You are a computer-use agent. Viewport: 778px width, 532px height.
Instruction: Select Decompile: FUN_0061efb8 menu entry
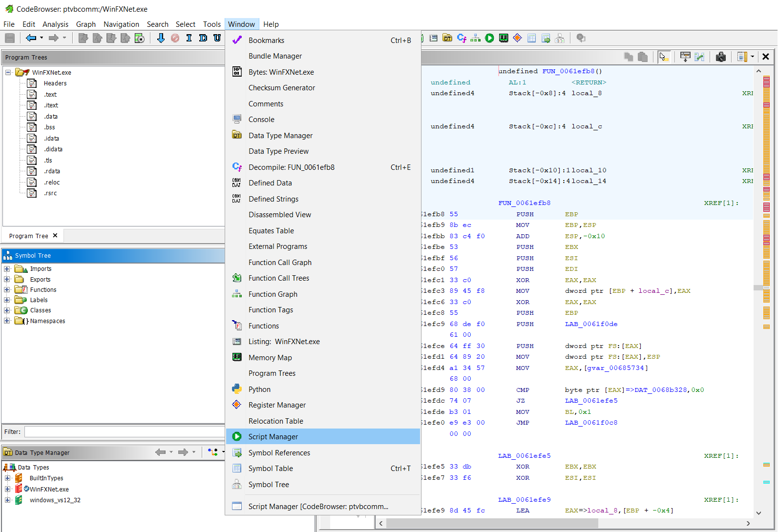point(323,167)
